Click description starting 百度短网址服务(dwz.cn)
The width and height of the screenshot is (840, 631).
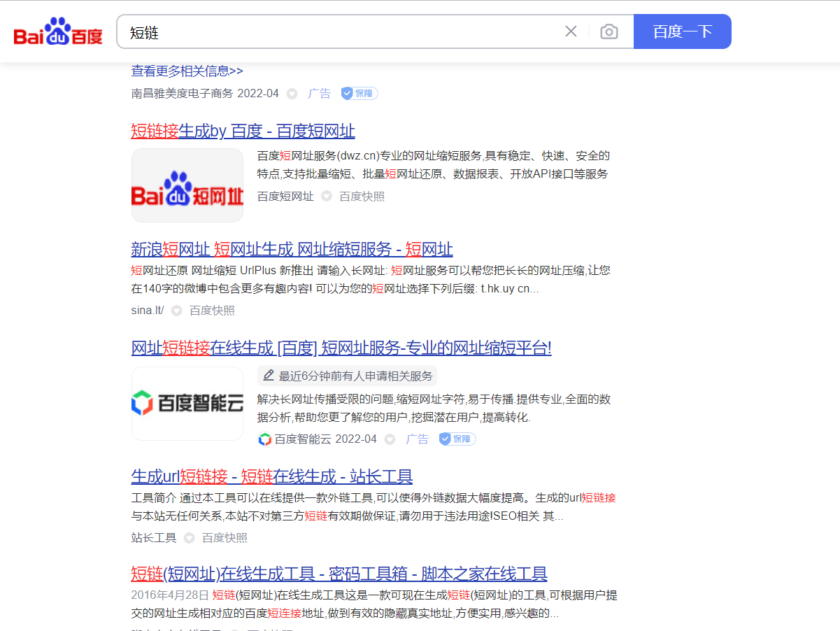coord(434,165)
